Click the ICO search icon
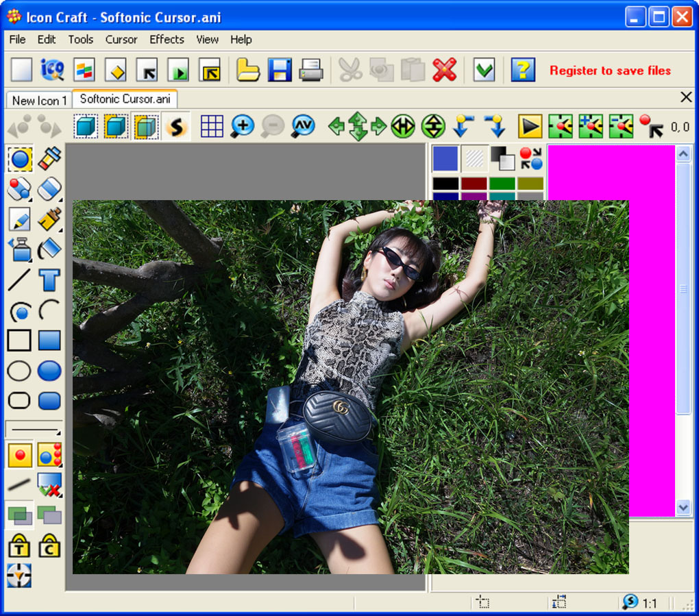699x616 pixels. [x=52, y=70]
